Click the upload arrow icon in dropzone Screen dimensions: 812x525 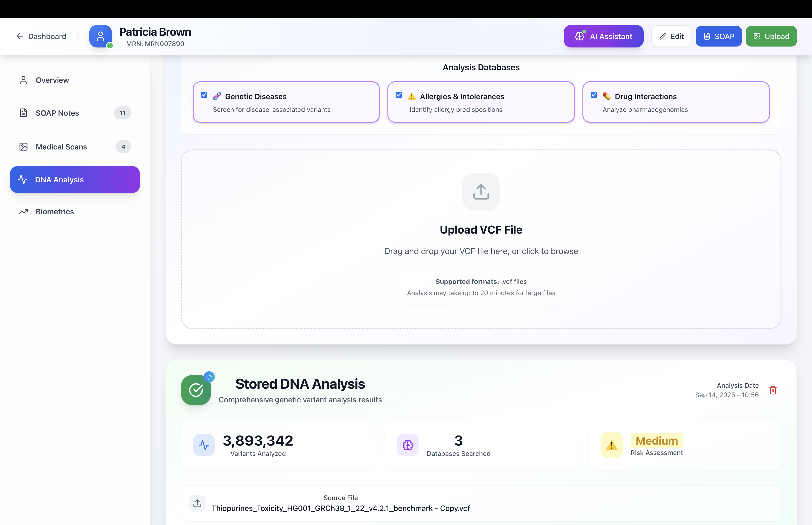click(481, 192)
